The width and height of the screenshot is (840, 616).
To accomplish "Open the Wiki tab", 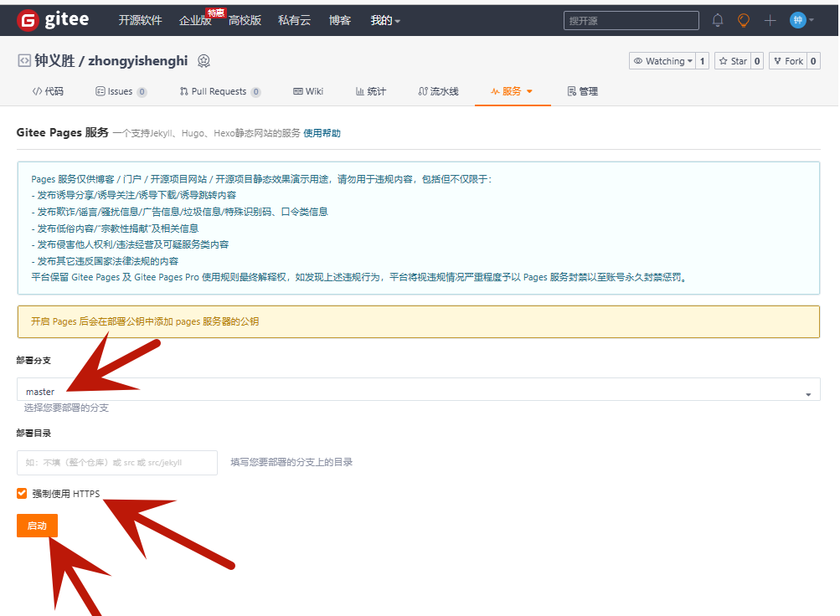I will click(x=308, y=91).
